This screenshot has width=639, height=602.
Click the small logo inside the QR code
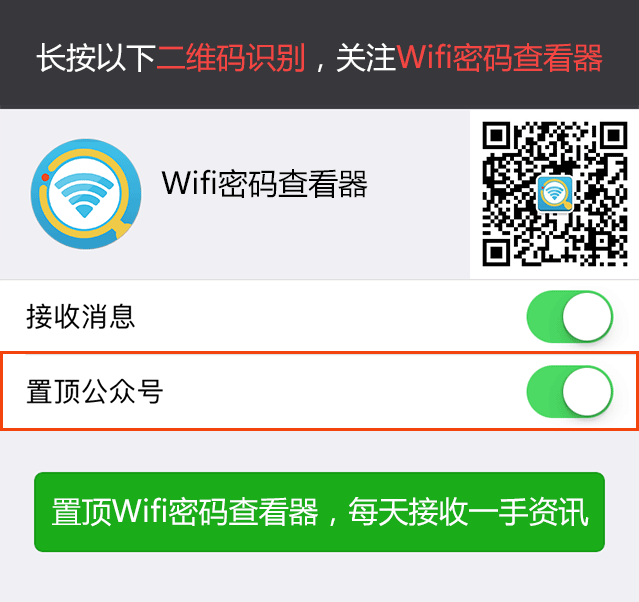555,194
